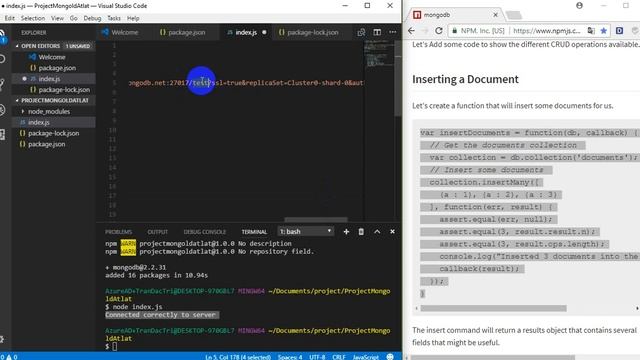Click the editor horizontal scrollbar
This screenshot has height=360, width=640.
pos(316,220)
